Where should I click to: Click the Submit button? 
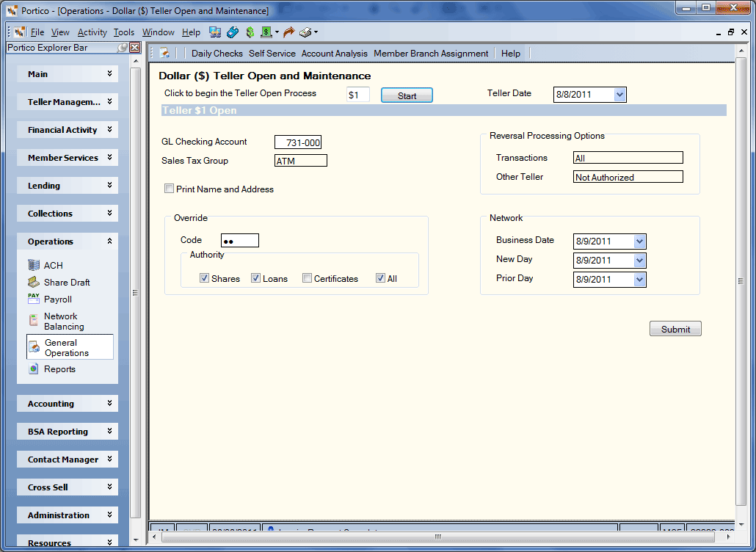click(x=675, y=329)
